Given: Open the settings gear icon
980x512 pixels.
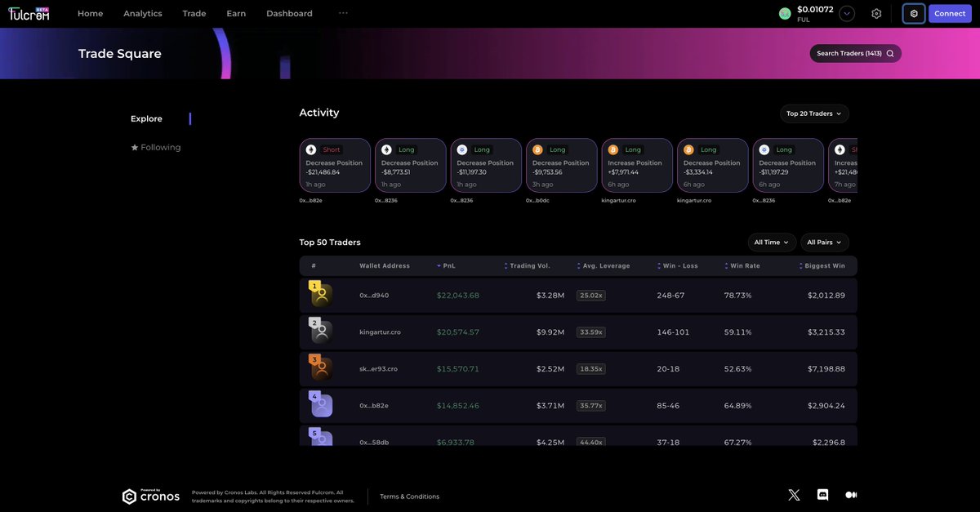Looking at the screenshot, I should click(x=876, y=13).
